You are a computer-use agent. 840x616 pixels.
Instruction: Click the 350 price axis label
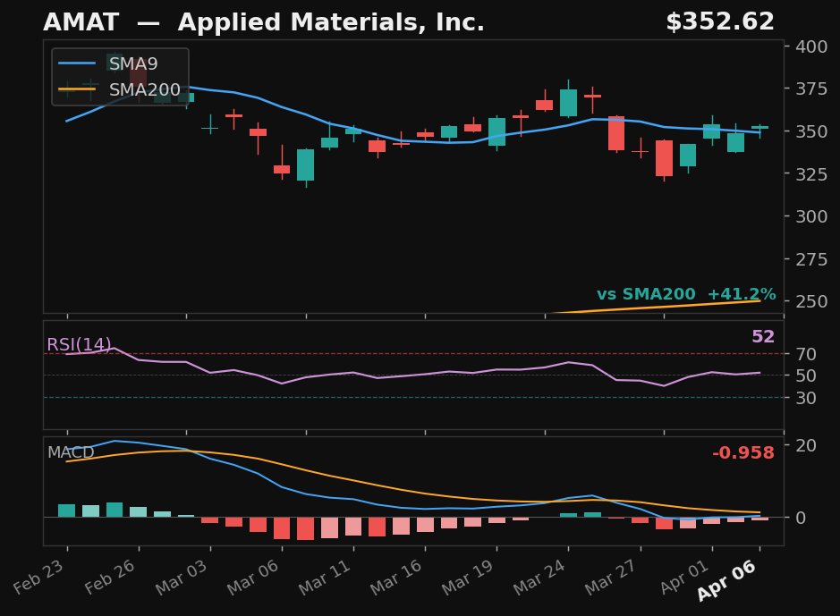[811, 131]
